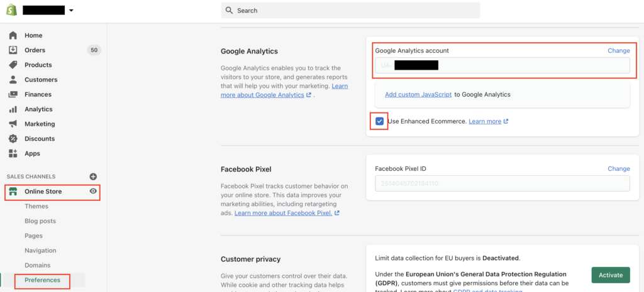Viewport: 644px width, 292px height.
Task: Add a sales channel with plus icon
Action: point(93,176)
